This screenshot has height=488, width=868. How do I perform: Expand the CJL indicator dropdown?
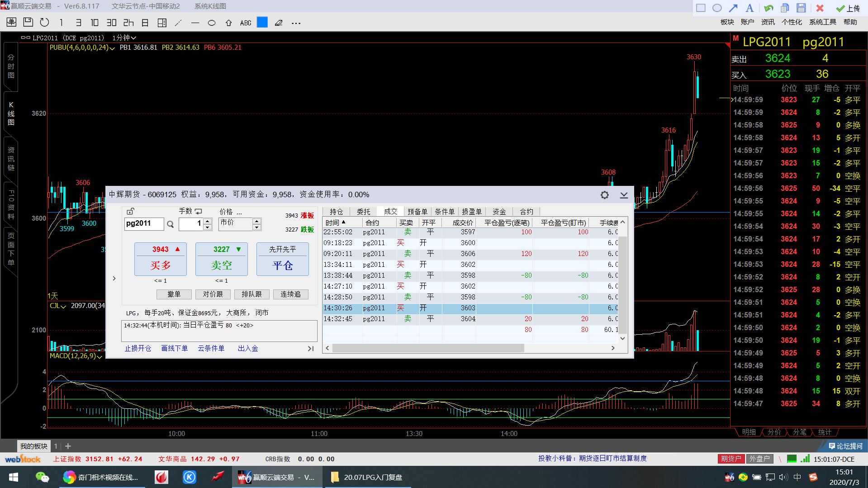pyautogui.click(x=63, y=306)
